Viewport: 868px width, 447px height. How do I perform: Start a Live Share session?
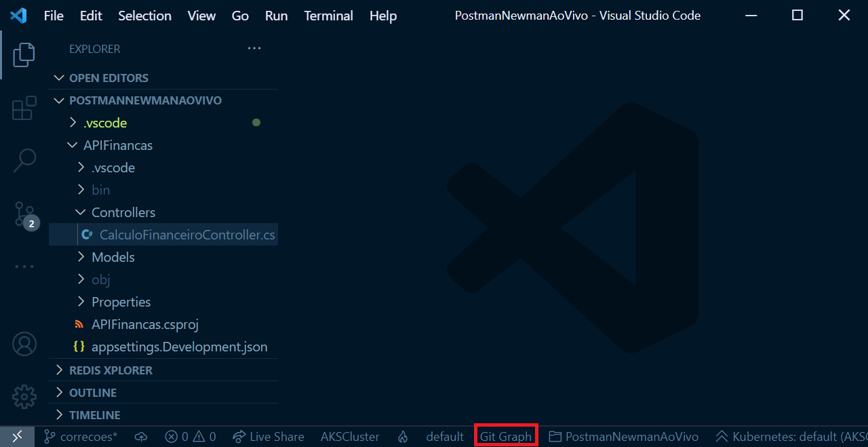pos(268,436)
